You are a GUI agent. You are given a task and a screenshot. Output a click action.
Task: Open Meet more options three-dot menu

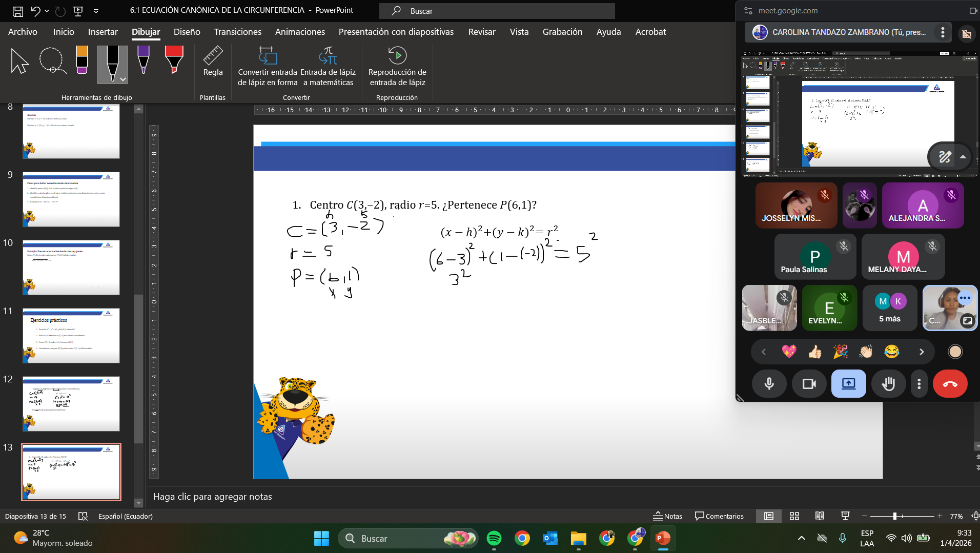(919, 384)
